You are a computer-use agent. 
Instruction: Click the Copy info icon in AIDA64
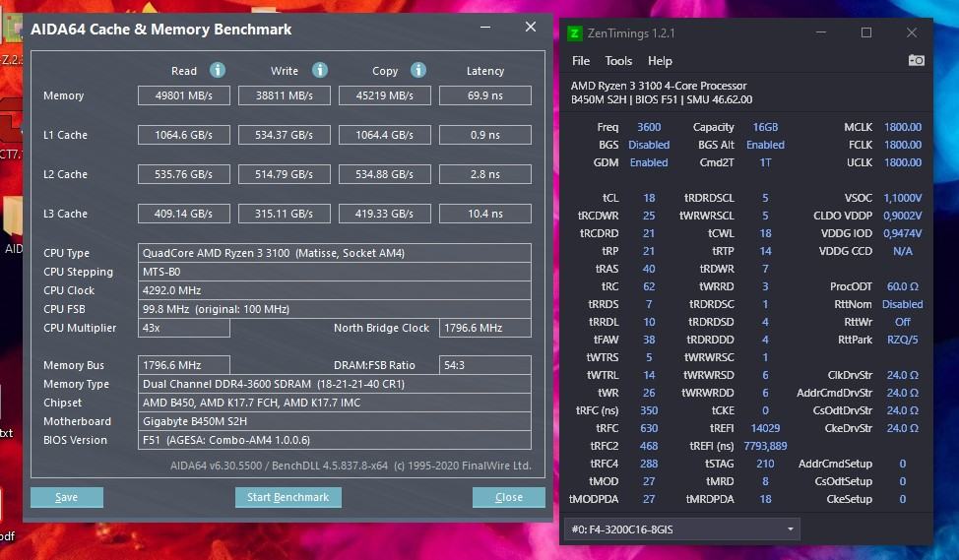pyautogui.click(x=418, y=70)
